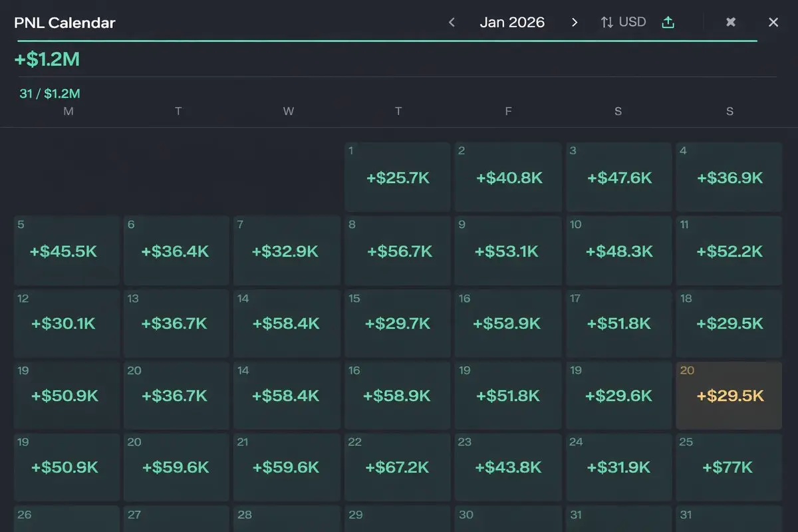Open the Jan 2026 month selector
The image size is (798, 532).
(512, 23)
